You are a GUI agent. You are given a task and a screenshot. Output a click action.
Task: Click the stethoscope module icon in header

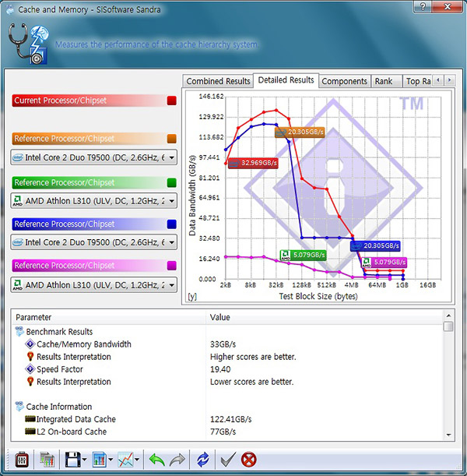click(28, 44)
